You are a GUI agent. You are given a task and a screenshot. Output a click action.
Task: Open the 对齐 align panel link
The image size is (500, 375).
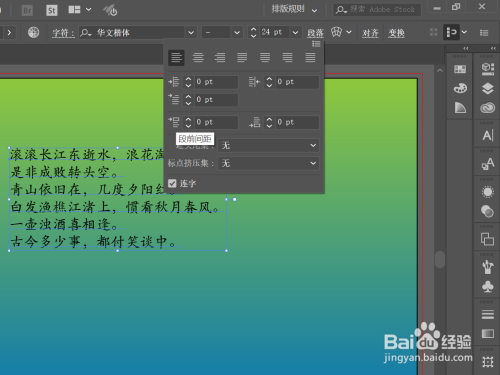tap(370, 33)
